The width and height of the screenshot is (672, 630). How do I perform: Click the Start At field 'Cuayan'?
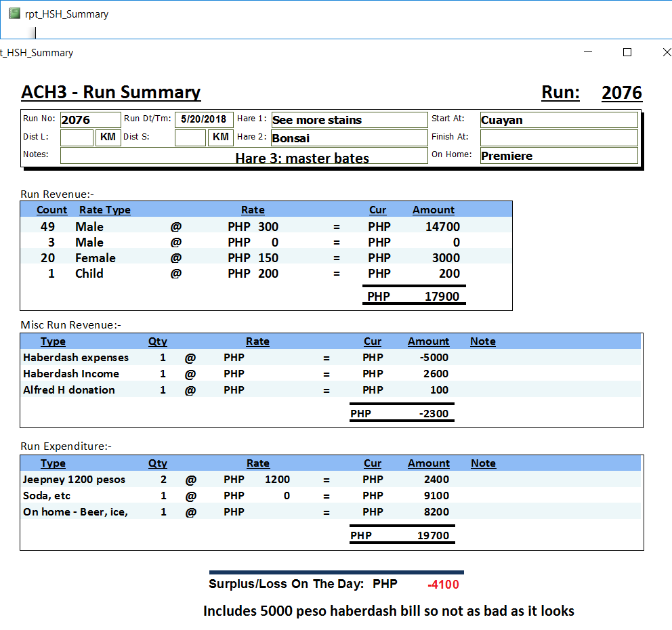click(558, 120)
